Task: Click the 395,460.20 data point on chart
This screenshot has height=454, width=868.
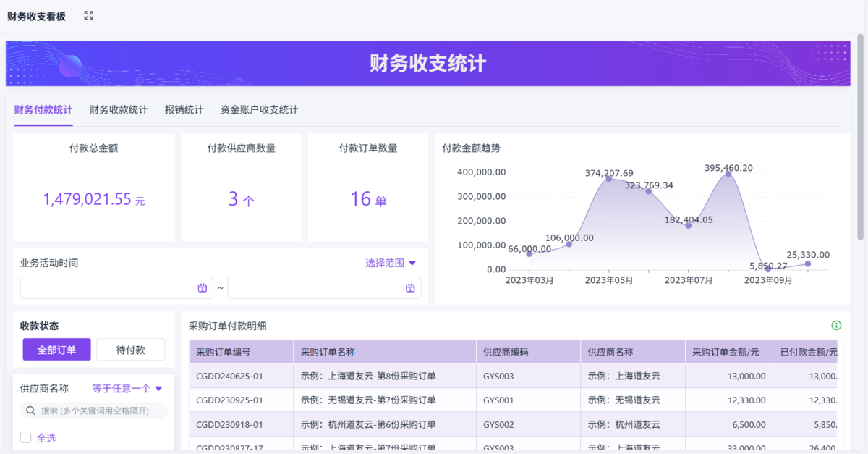Action: 728,174
